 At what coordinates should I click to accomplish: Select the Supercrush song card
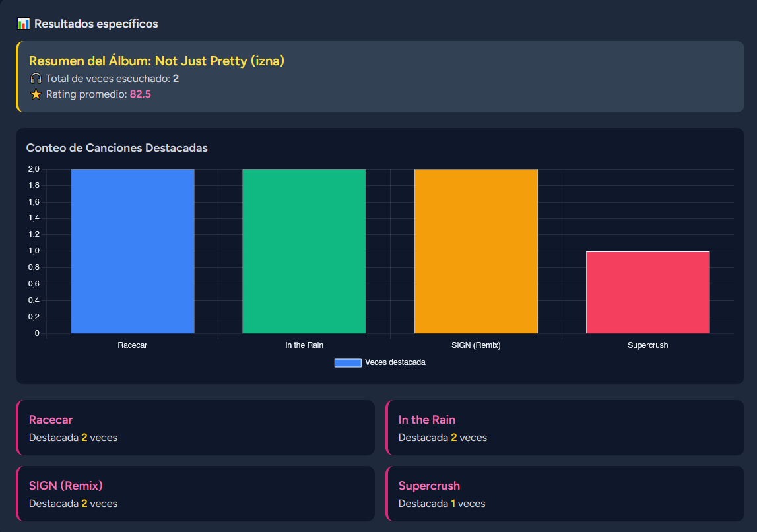click(565, 494)
